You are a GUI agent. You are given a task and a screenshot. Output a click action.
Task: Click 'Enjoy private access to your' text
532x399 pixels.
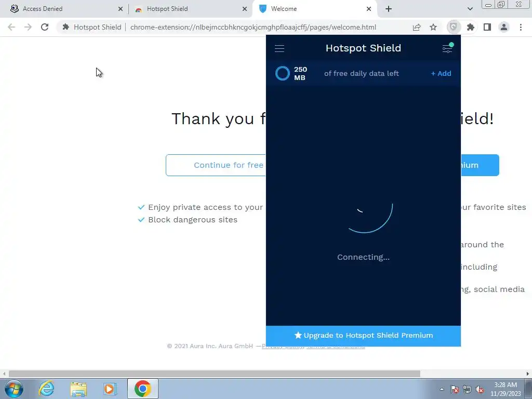205,207
